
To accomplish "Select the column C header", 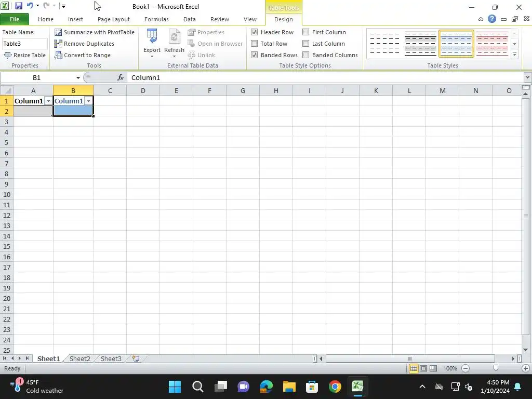I will pos(110,90).
